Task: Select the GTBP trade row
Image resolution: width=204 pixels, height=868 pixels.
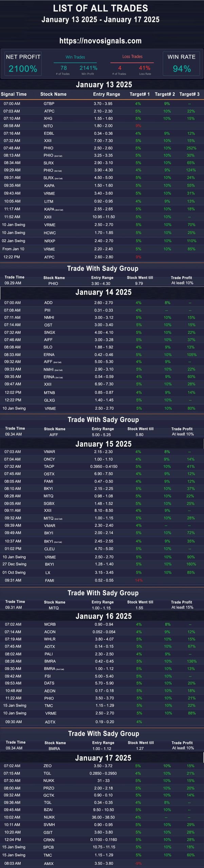Action: (x=102, y=104)
